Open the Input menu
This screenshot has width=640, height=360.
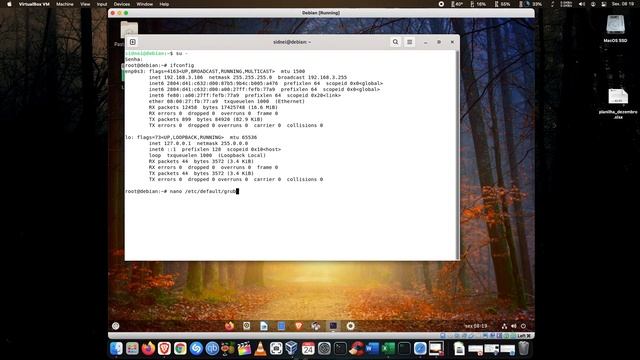pos(102,4)
